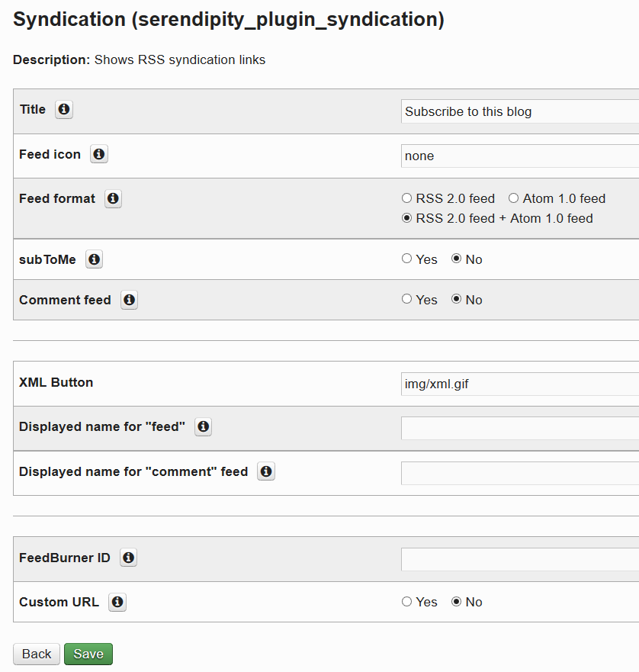Enable subToMe by selecting Yes
The image size is (639, 672).
(406, 258)
